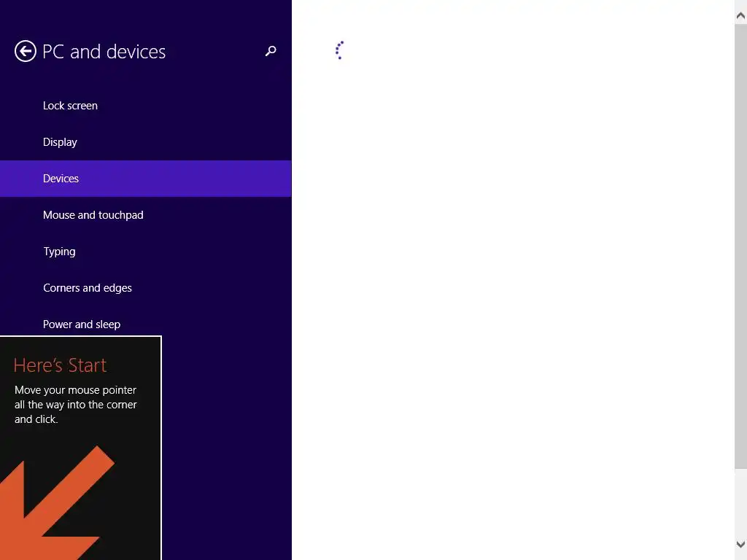This screenshot has height=560, width=747.
Task: Click the vertical scrollbar thumb
Action: (741, 246)
